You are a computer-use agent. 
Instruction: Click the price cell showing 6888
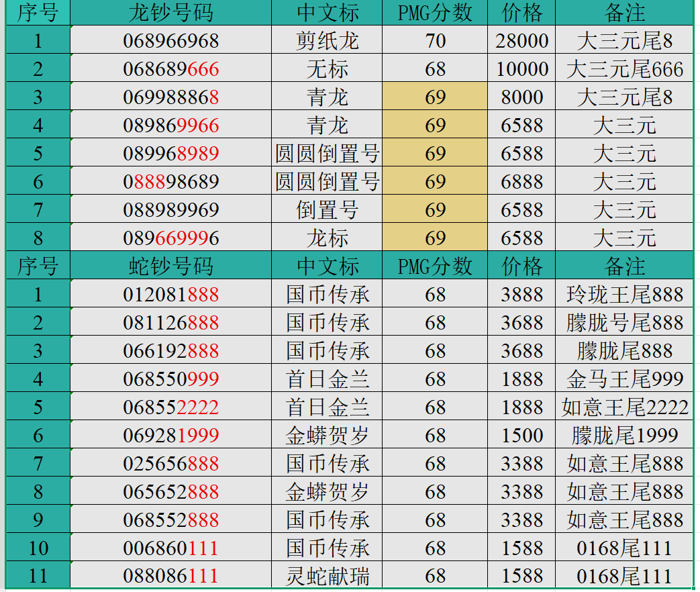click(521, 182)
